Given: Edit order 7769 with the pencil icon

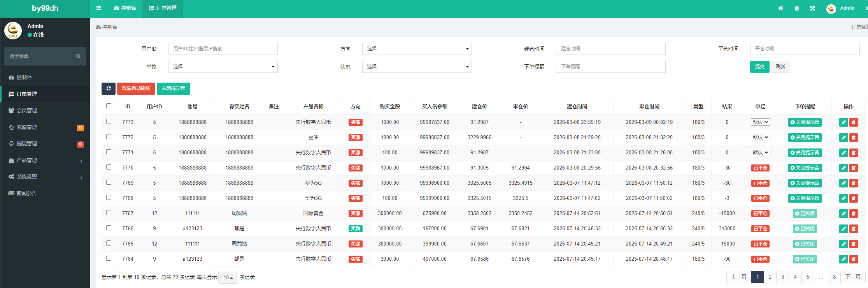Looking at the screenshot, I should point(843,183).
